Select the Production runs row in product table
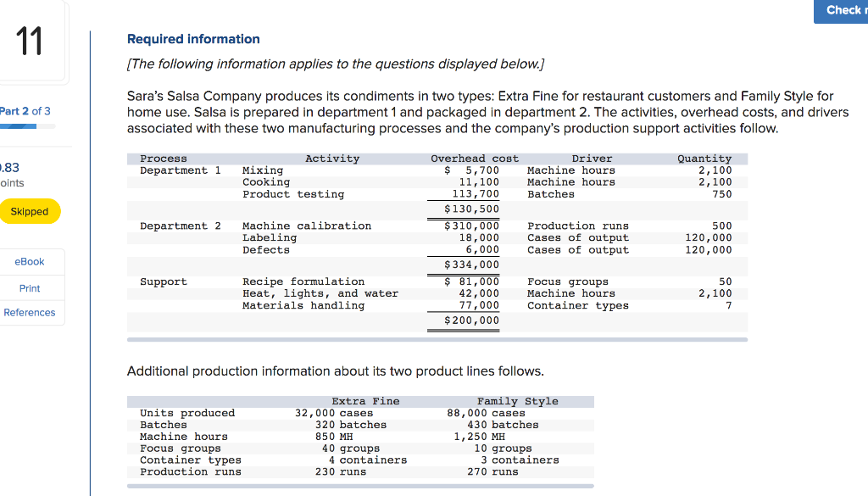The image size is (868, 496). [x=191, y=471]
